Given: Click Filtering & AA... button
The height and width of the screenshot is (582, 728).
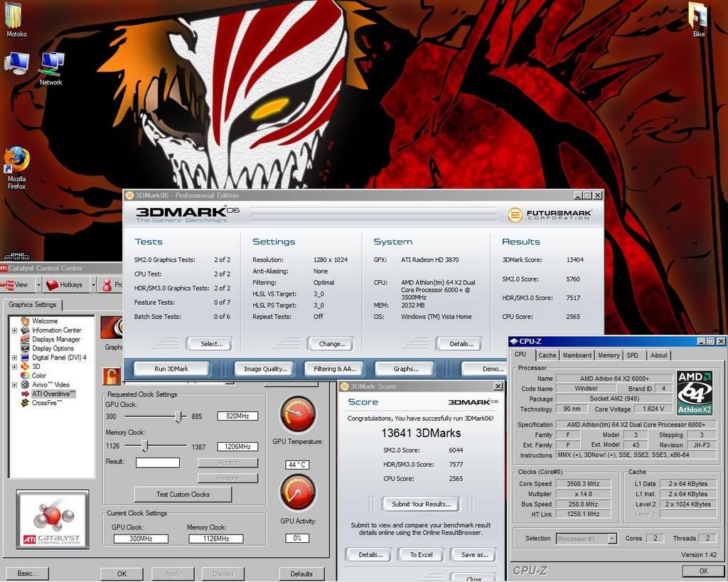Looking at the screenshot, I should click(x=335, y=369).
